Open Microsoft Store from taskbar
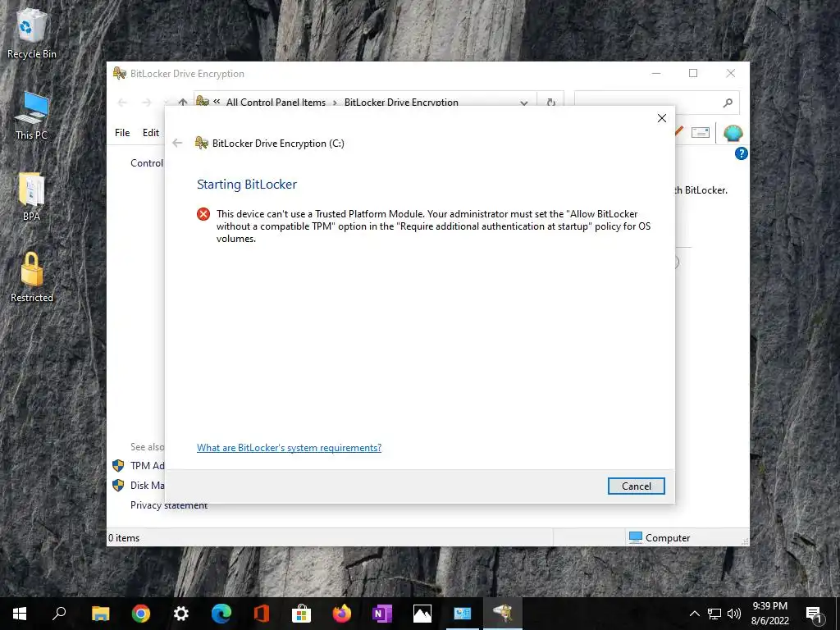 [302, 614]
